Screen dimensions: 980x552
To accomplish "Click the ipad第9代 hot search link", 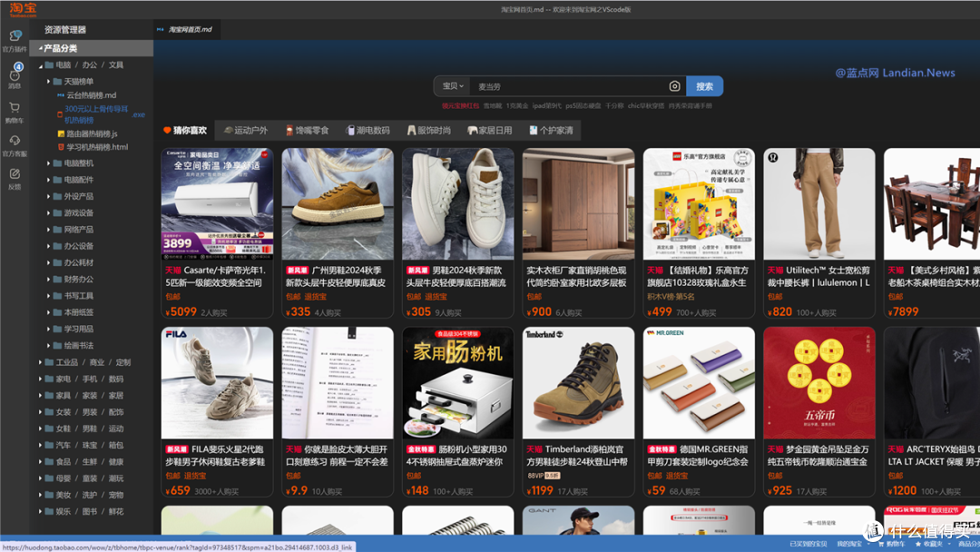I will [x=547, y=105].
